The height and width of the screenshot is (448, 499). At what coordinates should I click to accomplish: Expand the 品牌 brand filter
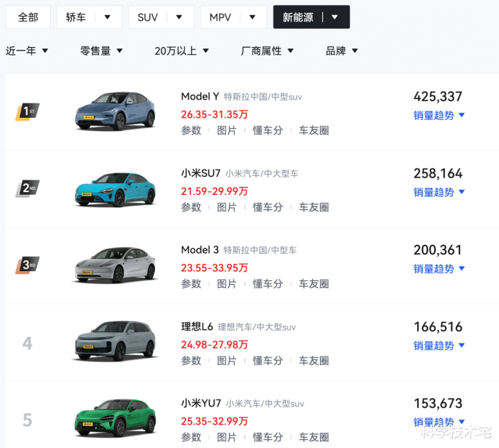pyautogui.click(x=342, y=51)
